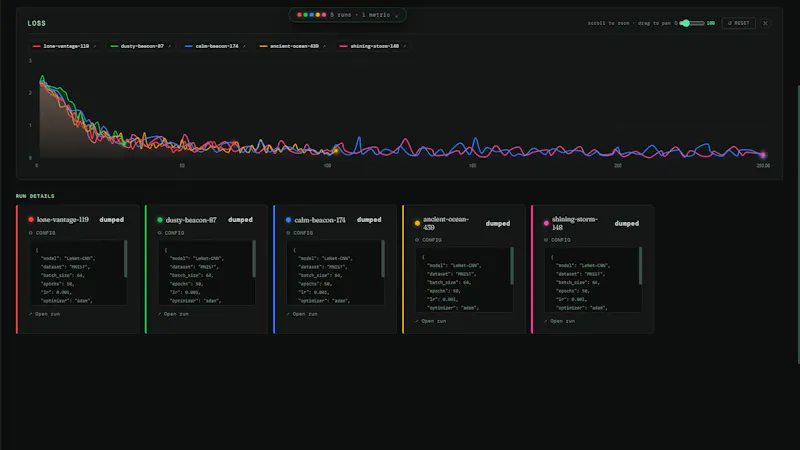
Task: Click 'dumped' status on dusty-beacon-87 card
Action: coord(240,219)
